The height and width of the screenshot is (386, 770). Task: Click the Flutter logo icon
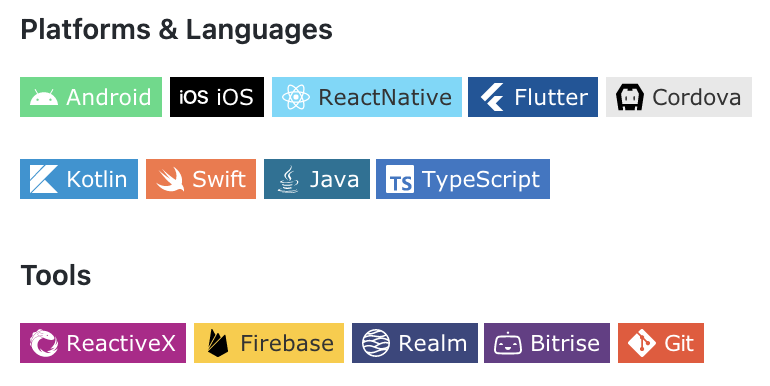pyautogui.click(x=492, y=97)
